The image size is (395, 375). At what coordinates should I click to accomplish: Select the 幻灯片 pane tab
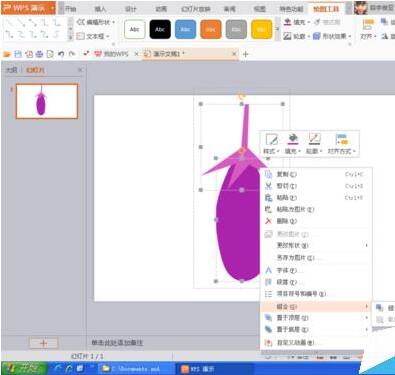[35, 70]
